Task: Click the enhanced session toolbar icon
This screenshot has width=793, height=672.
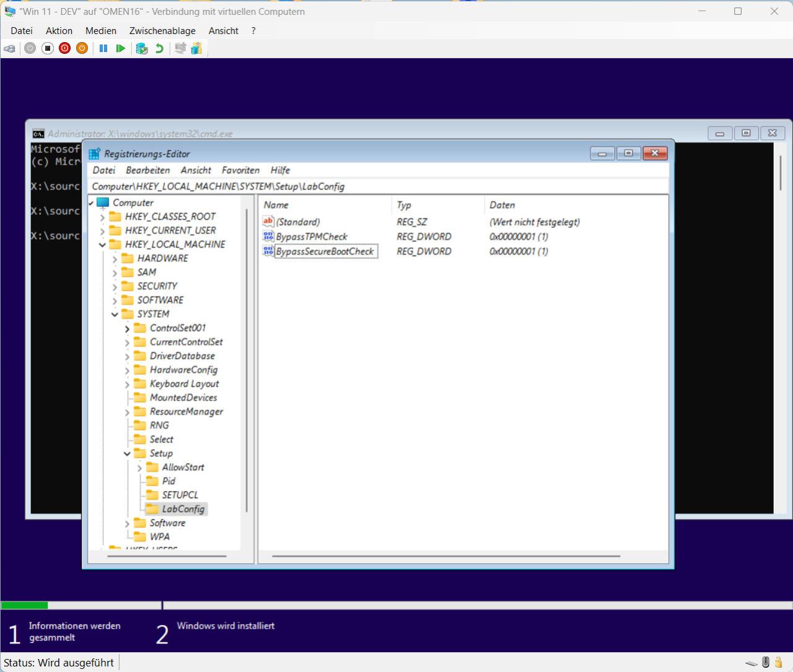Action: [180, 48]
